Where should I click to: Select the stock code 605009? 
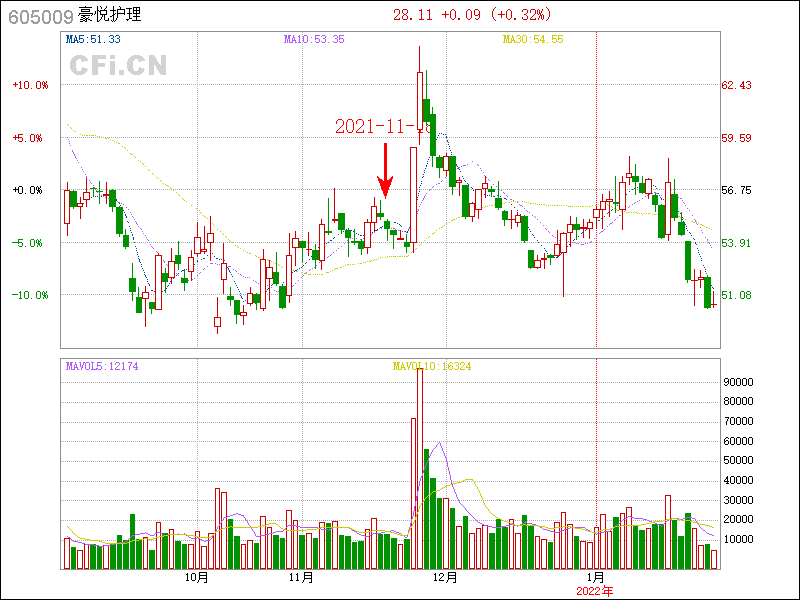point(40,16)
